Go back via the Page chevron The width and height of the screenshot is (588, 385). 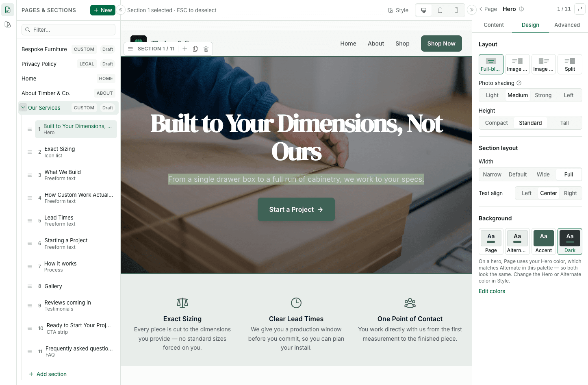[x=488, y=9]
